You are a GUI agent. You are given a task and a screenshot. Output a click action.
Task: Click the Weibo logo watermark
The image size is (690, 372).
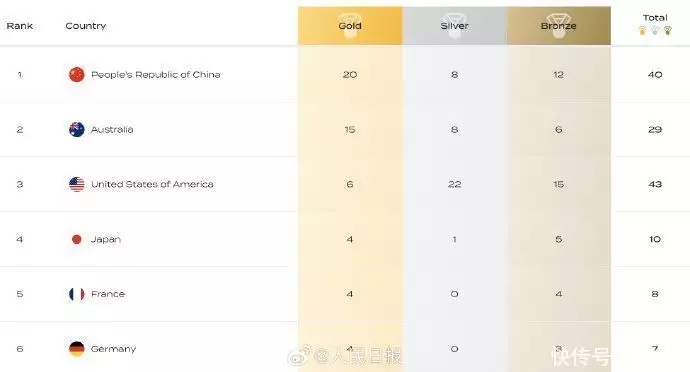pyautogui.click(x=299, y=355)
